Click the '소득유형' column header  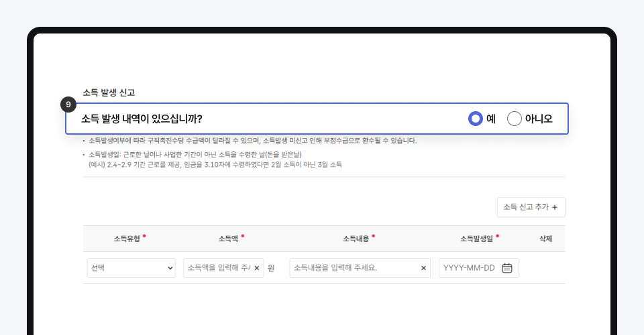[127, 239]
